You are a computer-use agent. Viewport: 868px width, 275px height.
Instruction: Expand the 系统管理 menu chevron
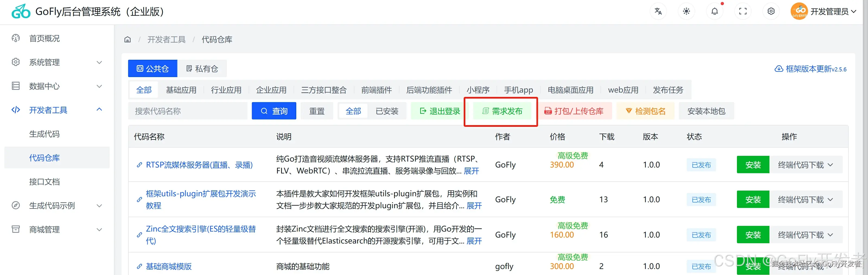pyautogui.click(x=99, y=62)
